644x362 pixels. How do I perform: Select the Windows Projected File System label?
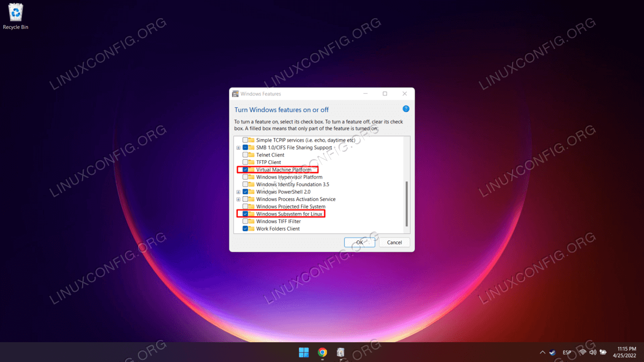pos(291,206)
